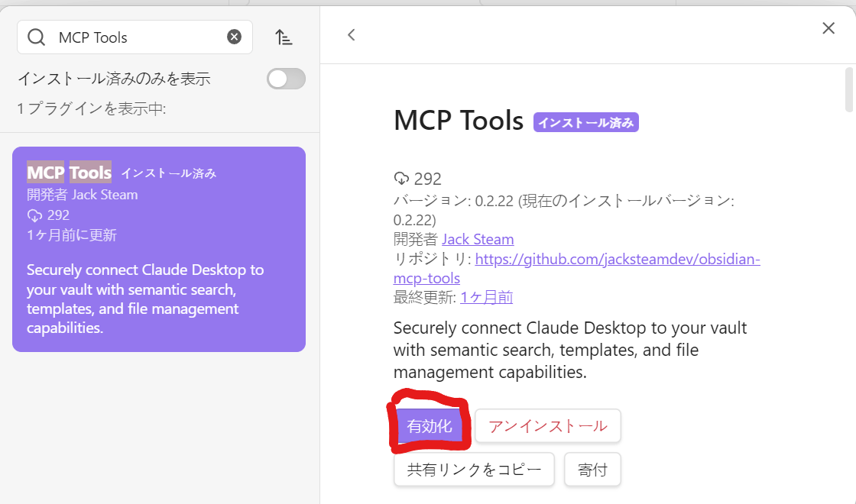Click the detail pane description paragraph
Viewport: 856px width, 504px height.
570,350
